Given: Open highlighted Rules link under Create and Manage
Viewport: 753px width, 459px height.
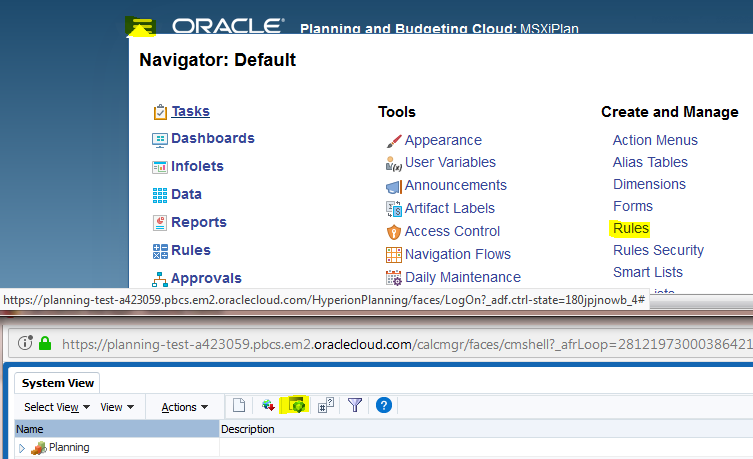Looking at the screenshot, I should click(631, 229).
